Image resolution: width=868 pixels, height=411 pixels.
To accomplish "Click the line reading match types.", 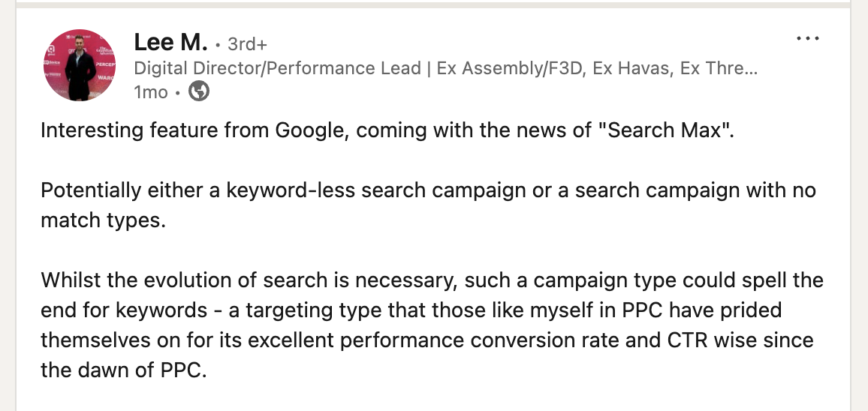I will pos(104,220).
